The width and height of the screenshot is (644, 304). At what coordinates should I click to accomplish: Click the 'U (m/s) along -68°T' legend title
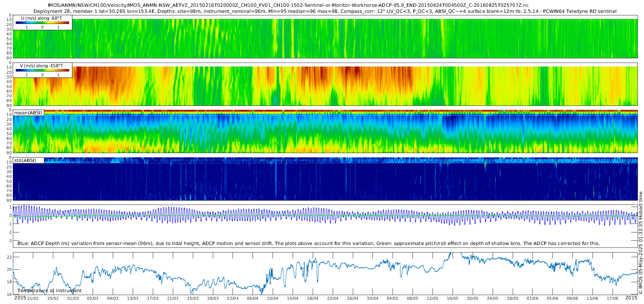pos(42,18)
